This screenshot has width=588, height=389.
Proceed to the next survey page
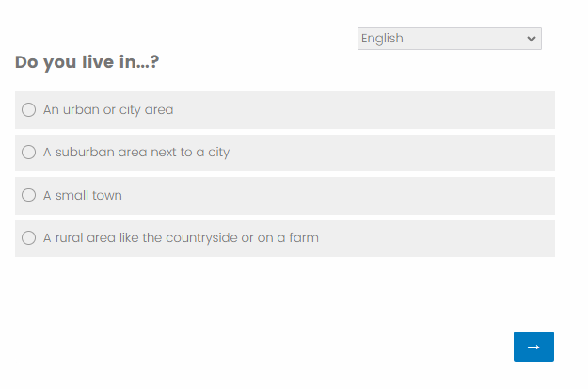pyautogui.click(x=533, y=347)
